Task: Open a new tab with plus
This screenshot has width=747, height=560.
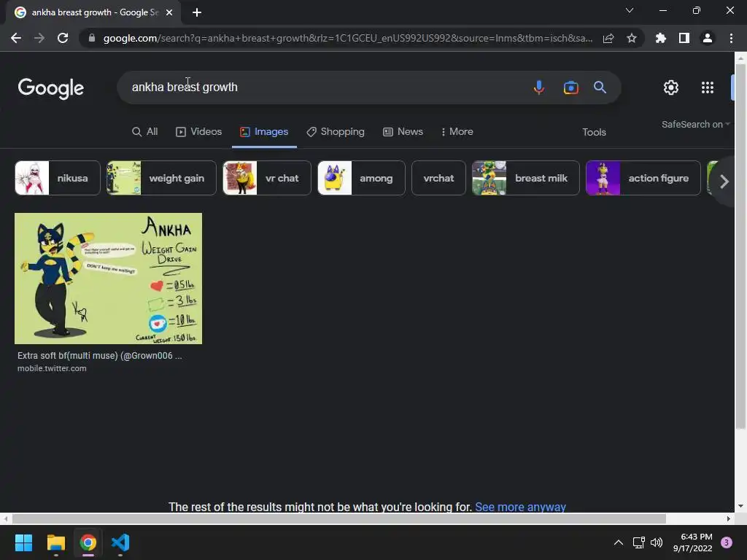Action: point(197,12)
